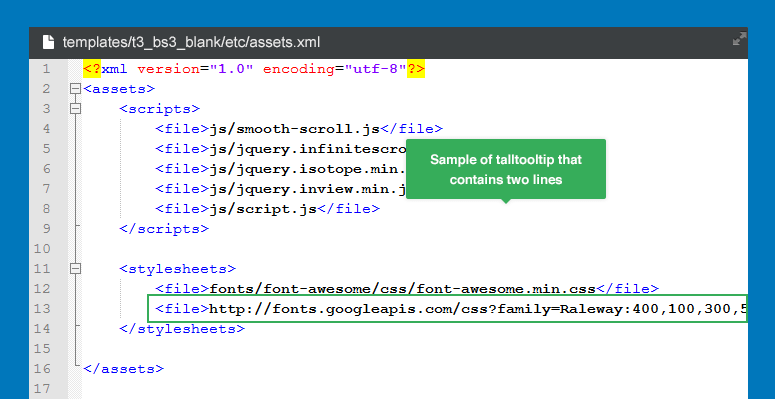Image resolution: width=775 pixels, height=399 pixels.
Task: Click the font-awesome.min.css file line
Action: [407, 289]
